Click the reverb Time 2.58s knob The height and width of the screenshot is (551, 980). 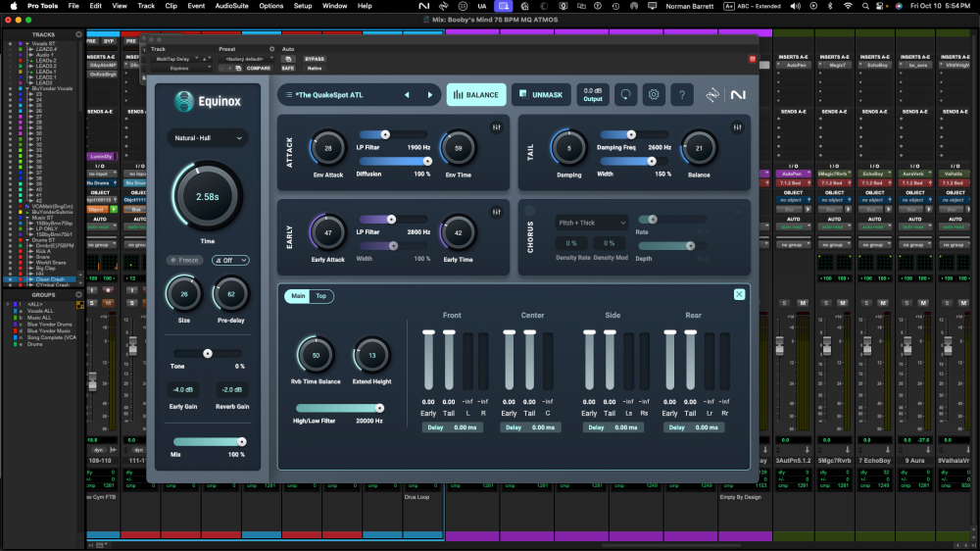click(207, 196)
